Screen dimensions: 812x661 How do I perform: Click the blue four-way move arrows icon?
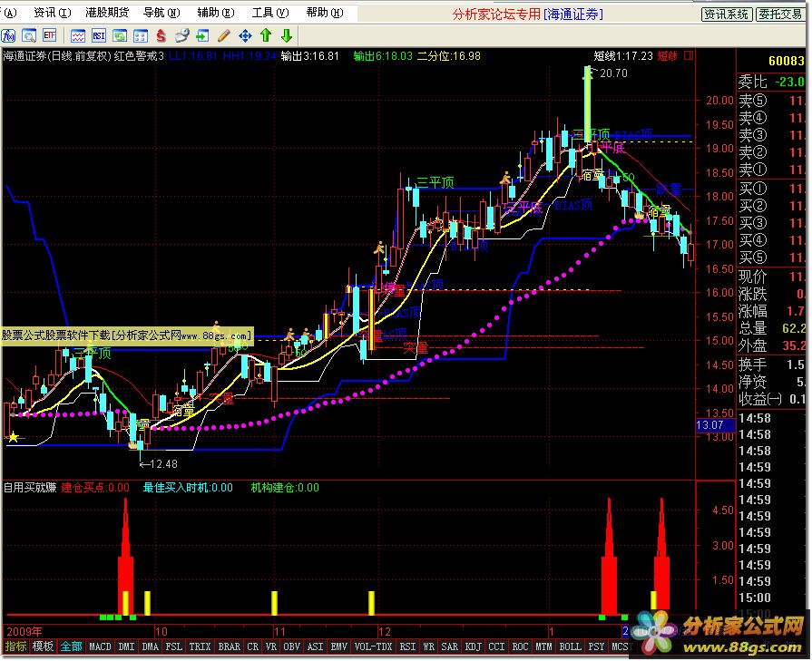coord(245,35)
